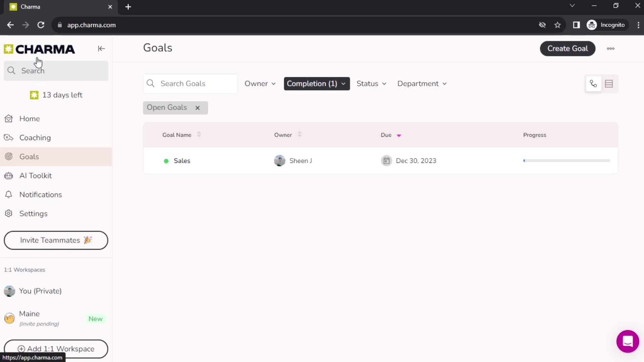The image size is (644, 362).
Task: Drag the Sales goal progress slider
Action: coord(524,161)
